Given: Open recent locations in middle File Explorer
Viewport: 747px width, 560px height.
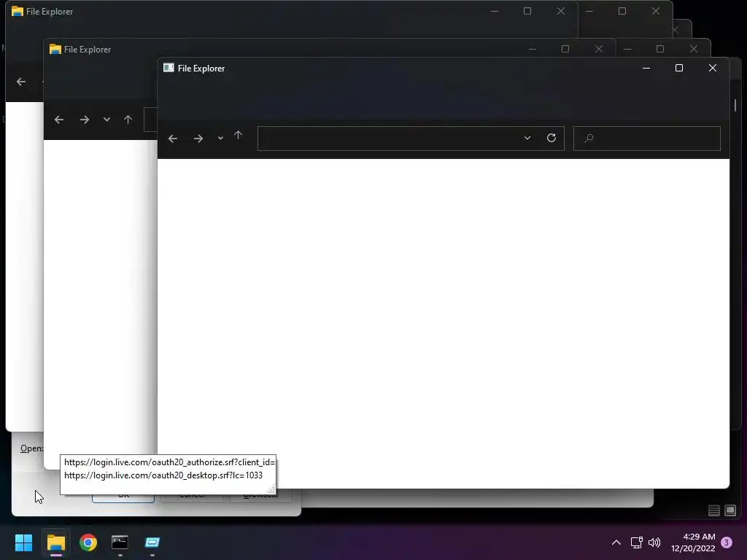Looking at the screenshot, I should coord(107,120).
